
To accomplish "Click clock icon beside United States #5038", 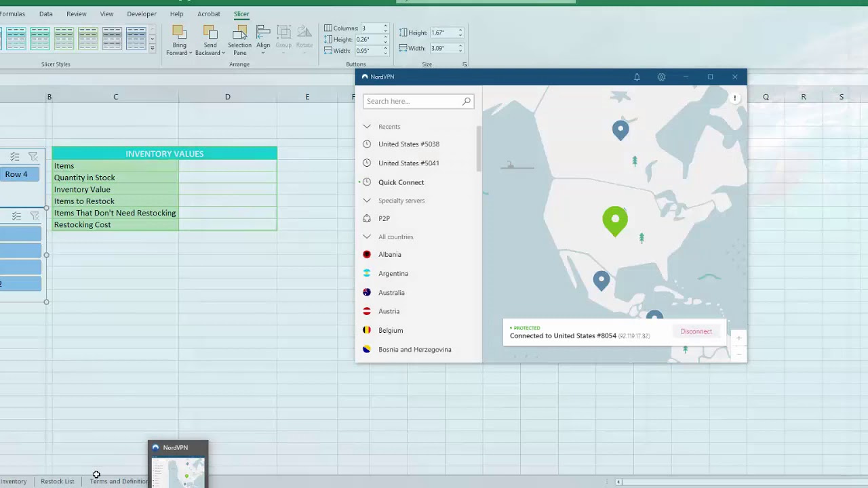I will (x=367, y=144).
